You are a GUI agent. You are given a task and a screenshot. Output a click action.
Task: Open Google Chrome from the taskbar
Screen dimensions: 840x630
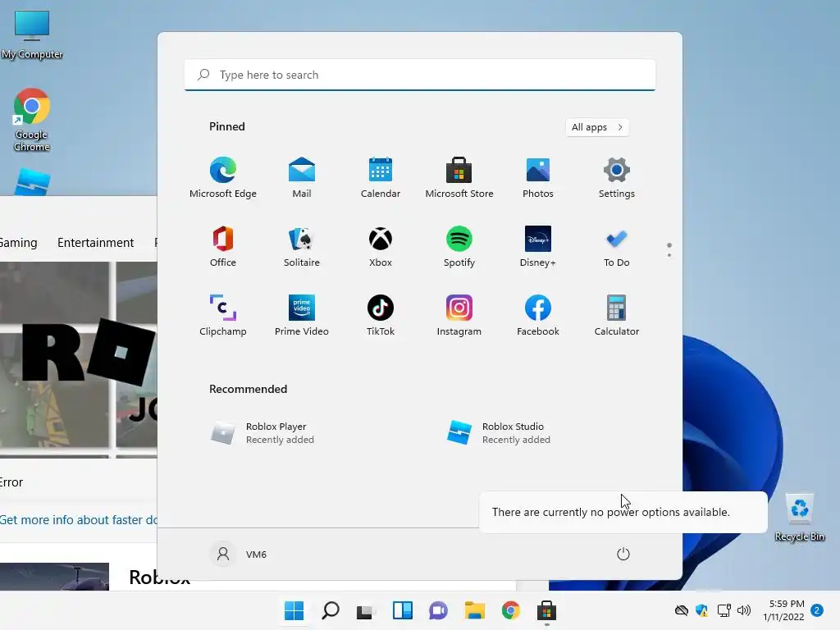click(510, 610)
